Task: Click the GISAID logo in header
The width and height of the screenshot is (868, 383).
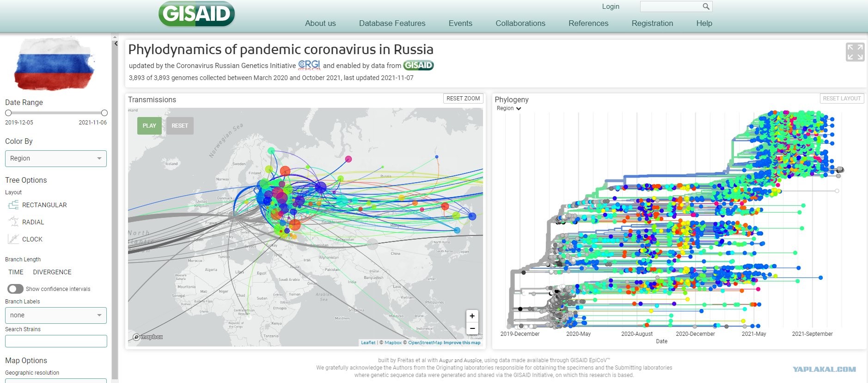Action: click(x=196, y=14)
